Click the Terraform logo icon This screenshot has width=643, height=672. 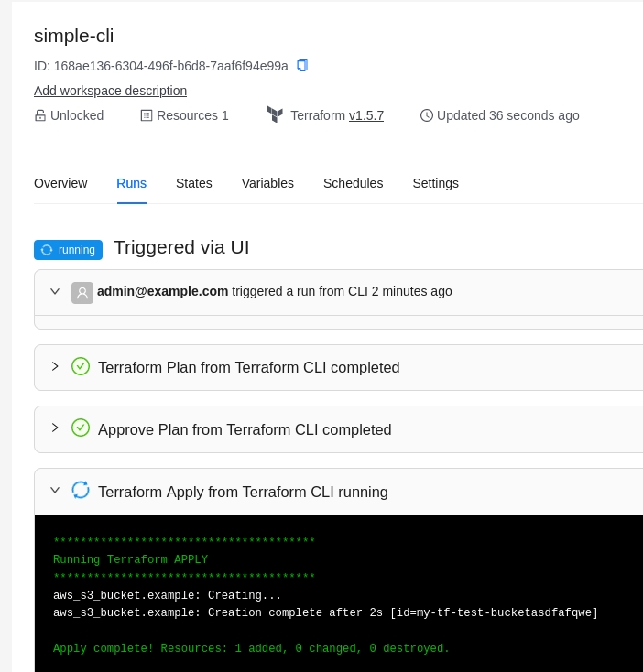pos(275,114)
